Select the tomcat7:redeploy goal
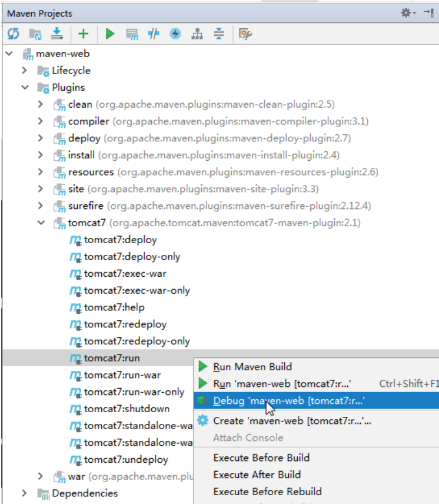The height and width of the screenshot is (504, 439). (x=125, y=324)
